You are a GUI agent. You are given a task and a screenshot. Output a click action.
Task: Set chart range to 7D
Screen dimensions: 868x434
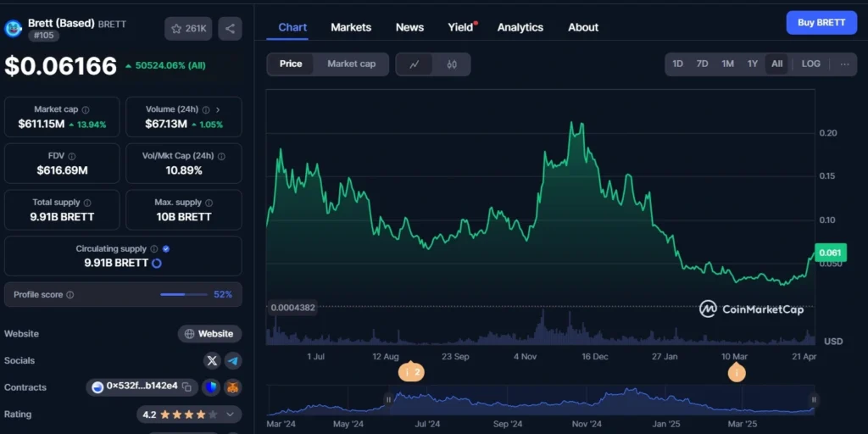coord(702,64)
